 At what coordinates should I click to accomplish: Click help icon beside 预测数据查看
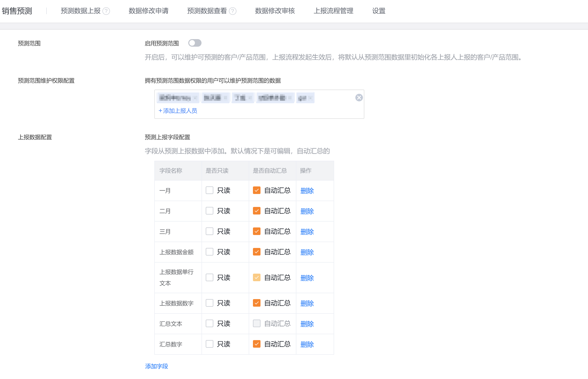(233, 11)
